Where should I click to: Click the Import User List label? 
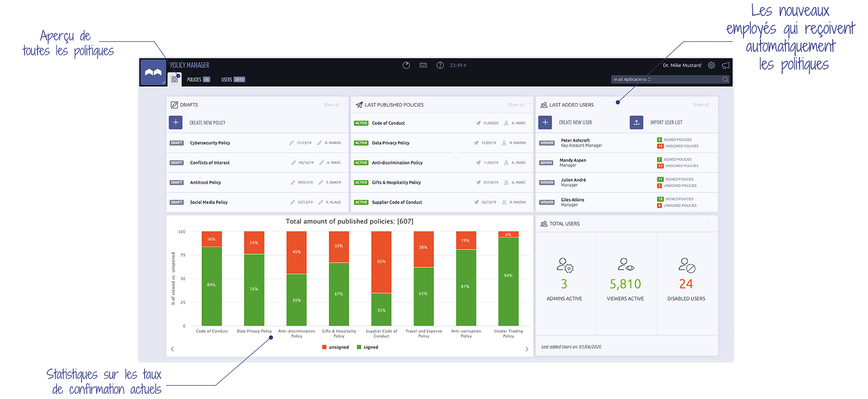click(666, 123)
